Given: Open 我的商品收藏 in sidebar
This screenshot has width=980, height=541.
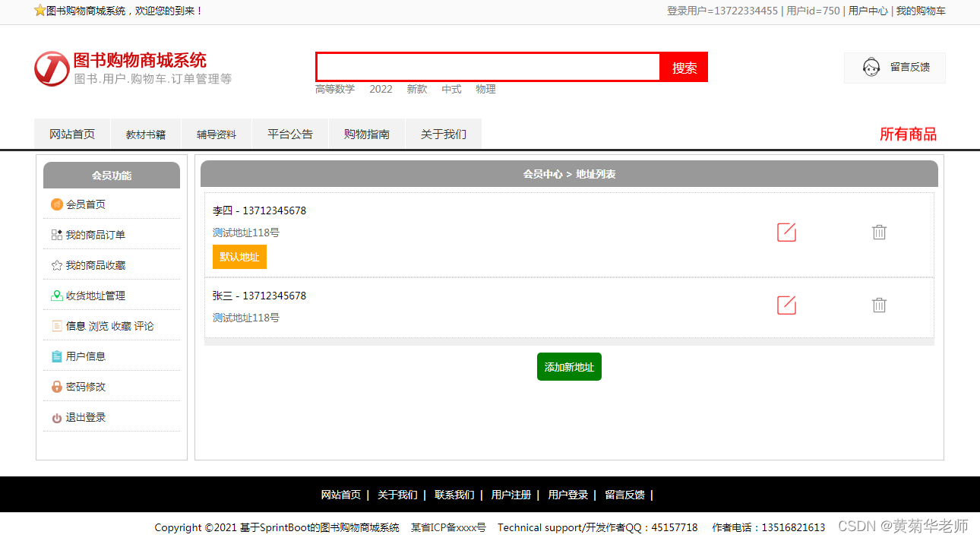Looking at the screenshot, I should (96, 265).
